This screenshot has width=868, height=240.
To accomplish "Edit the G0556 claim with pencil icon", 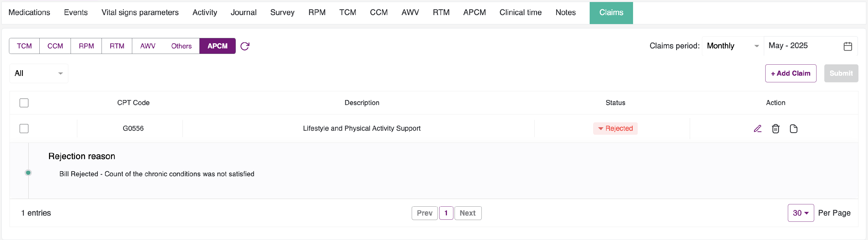I will click(757, 129).
